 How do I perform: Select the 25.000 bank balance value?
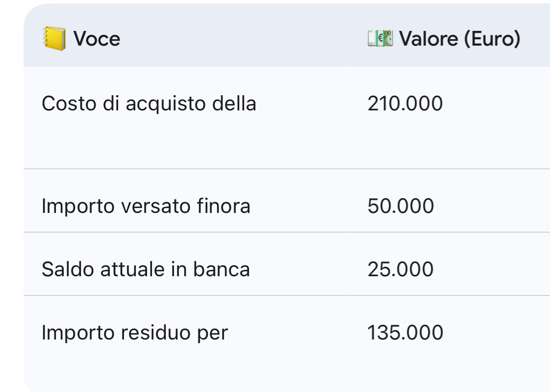(400, 269)
